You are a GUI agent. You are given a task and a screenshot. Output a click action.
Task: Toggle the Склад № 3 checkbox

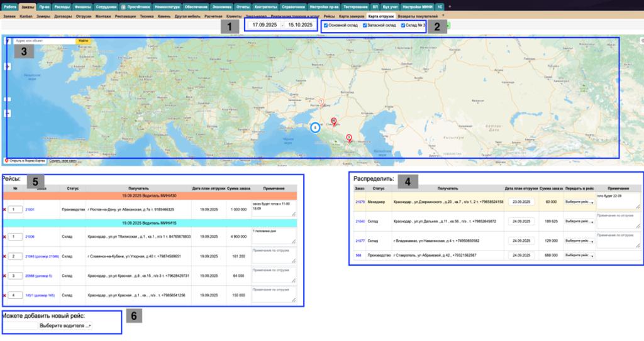tap(403, 26)
